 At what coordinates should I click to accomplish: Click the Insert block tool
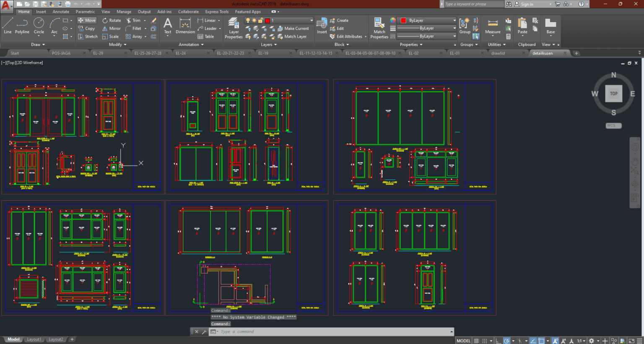(322, 26)
